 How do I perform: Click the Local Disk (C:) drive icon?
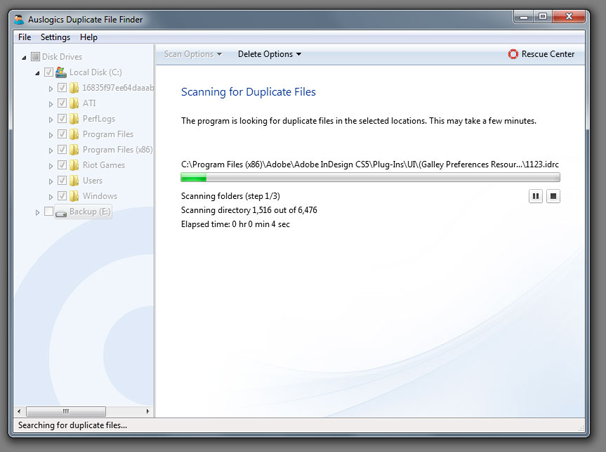(62, 73)
